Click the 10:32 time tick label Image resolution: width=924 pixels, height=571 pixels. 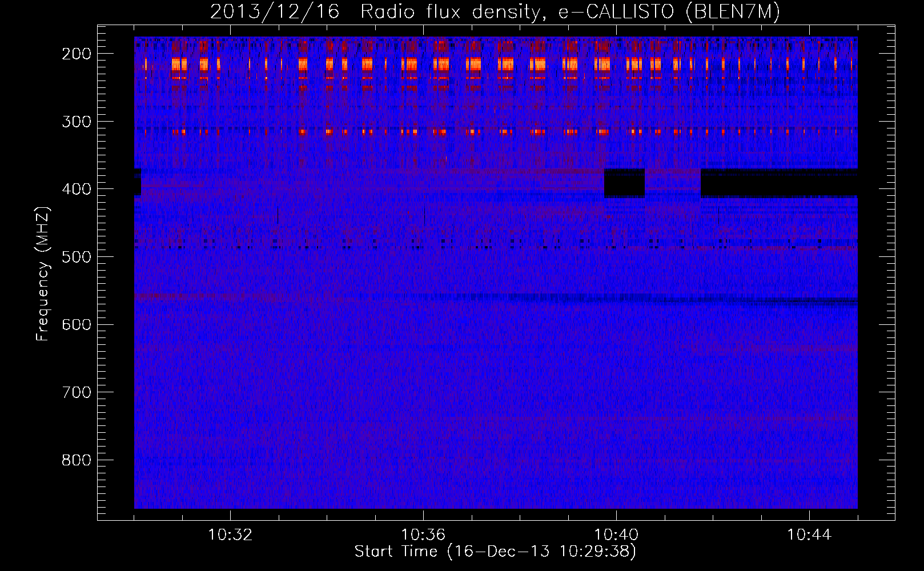point(230,535)
